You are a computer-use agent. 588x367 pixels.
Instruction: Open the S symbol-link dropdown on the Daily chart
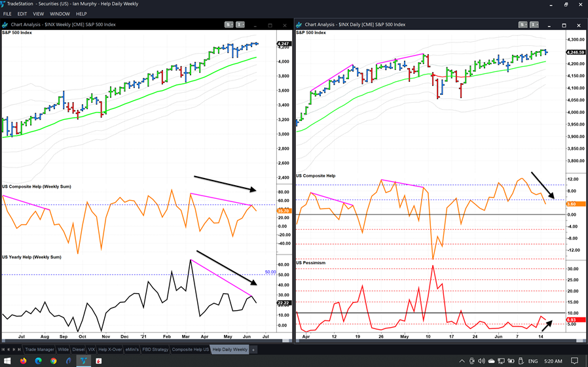525,25
